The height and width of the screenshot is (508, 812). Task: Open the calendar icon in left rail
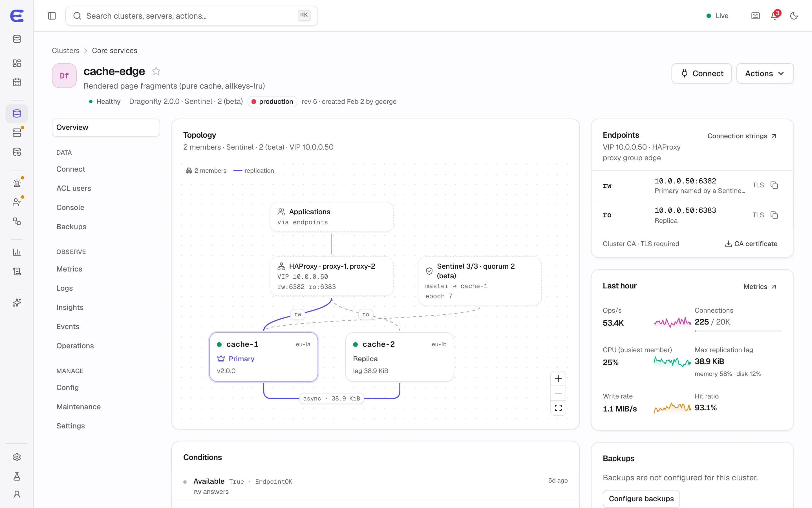pyautogui.click(x=17, y=82)
